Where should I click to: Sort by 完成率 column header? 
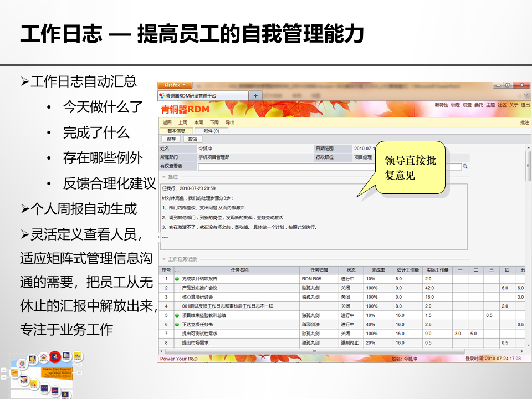pos(378,270)
